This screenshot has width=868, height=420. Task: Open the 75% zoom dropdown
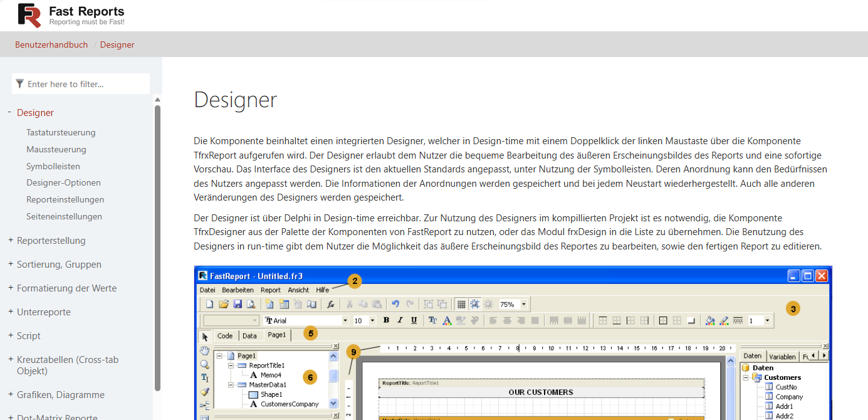[524, 304]
